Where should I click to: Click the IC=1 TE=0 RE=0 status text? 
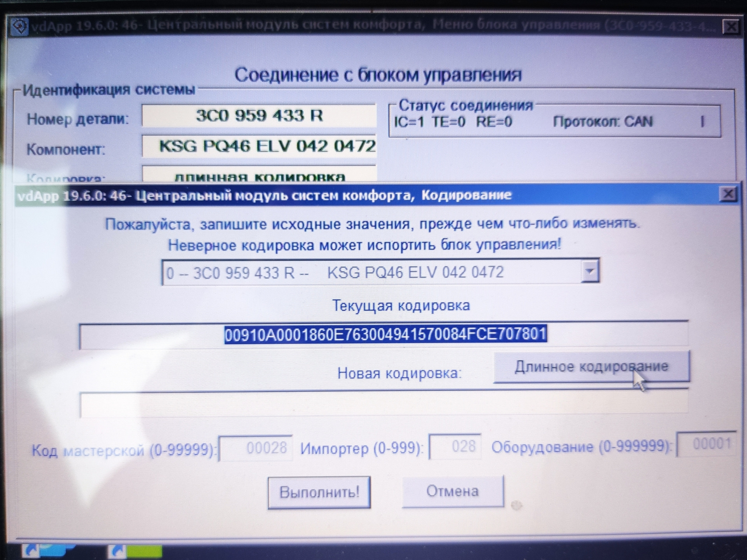coord(453,122)
